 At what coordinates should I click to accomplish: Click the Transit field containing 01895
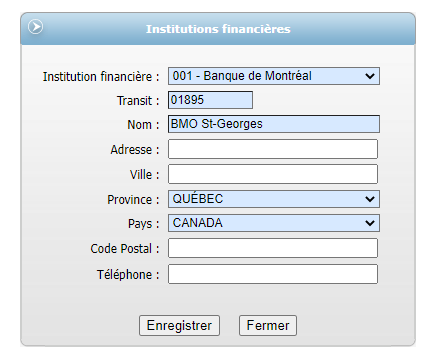(210, 100)
